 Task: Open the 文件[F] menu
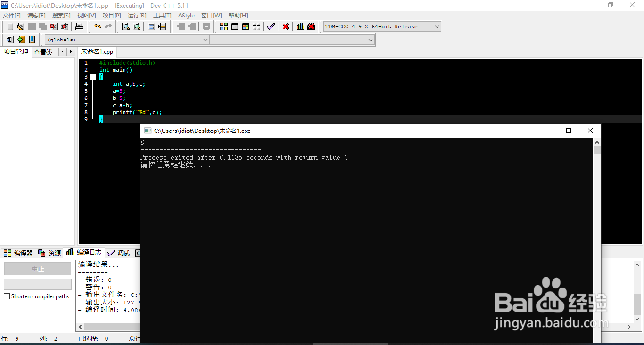pos(12,16)
